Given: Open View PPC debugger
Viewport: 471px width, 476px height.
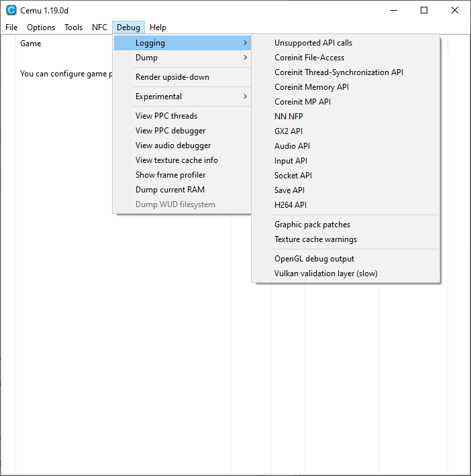Looking at the screenshot, I should pyautogui.click(x=182, y=131).
